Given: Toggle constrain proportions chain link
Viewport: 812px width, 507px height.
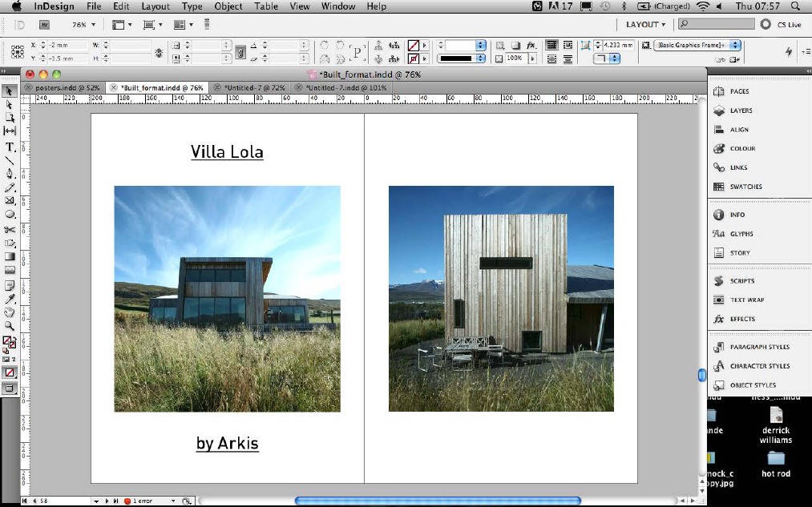Looking at the screenshot, I should [x=159, y=53].
